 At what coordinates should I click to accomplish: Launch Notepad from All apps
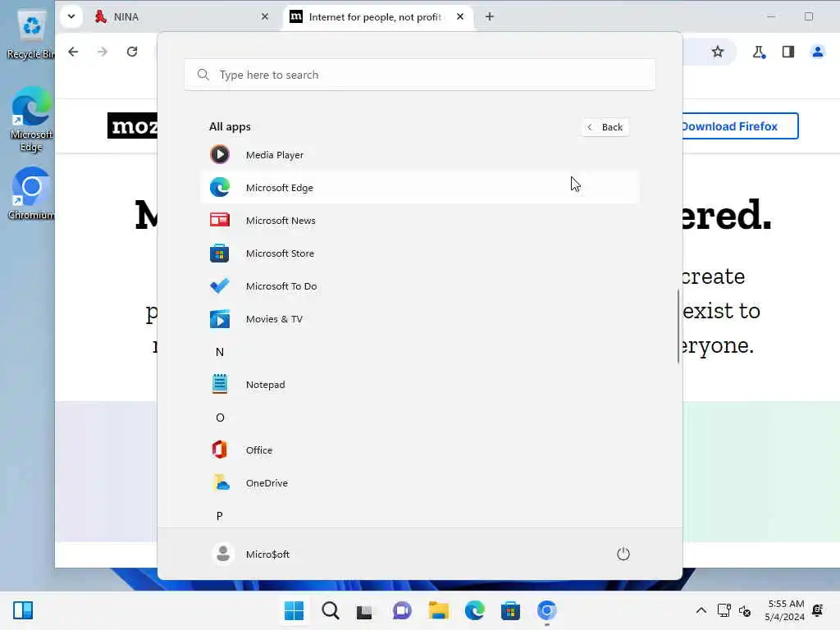tap(419, 385)
